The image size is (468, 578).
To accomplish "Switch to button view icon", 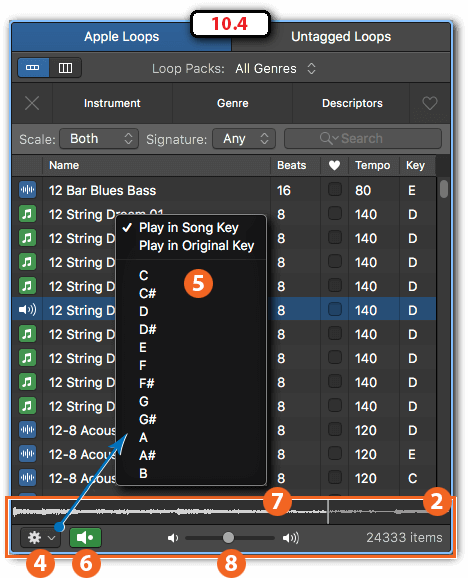I will (33, 68).
